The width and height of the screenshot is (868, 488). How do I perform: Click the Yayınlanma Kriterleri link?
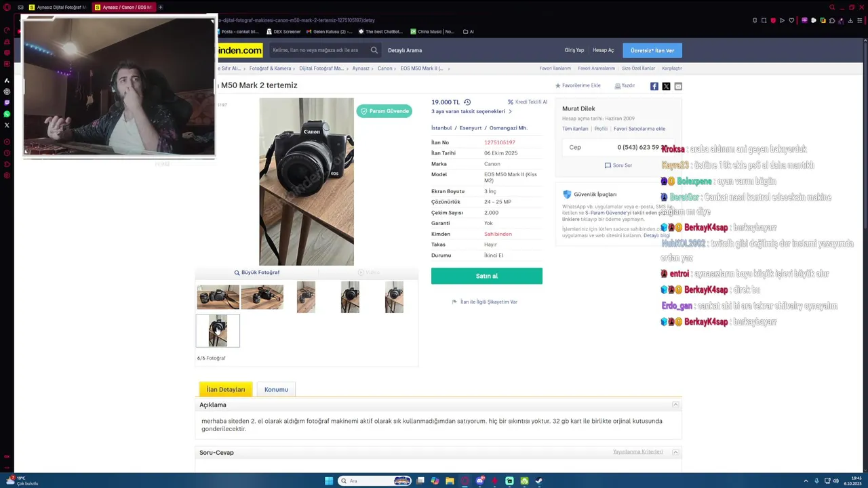tap(638, 452)
